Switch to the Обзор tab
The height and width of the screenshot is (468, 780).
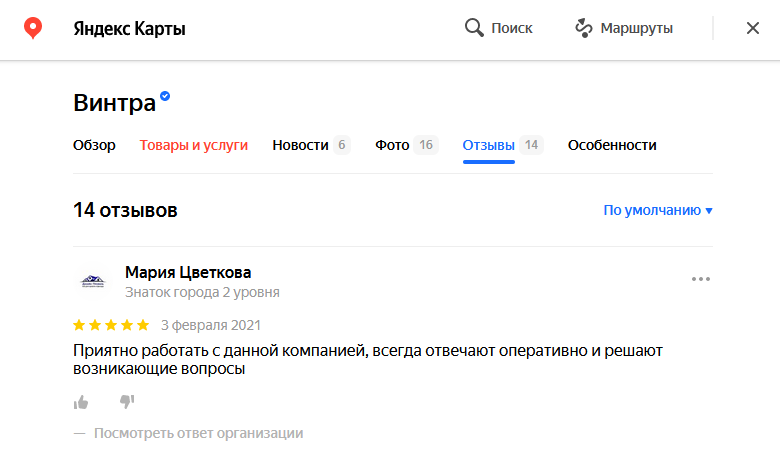click(94, 145)
